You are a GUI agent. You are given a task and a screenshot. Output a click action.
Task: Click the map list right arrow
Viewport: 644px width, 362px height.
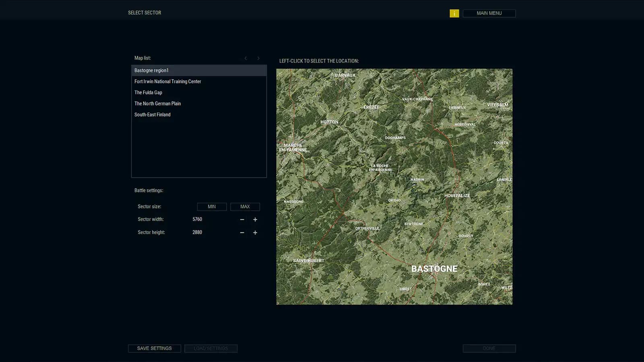[x=258, y=58]
